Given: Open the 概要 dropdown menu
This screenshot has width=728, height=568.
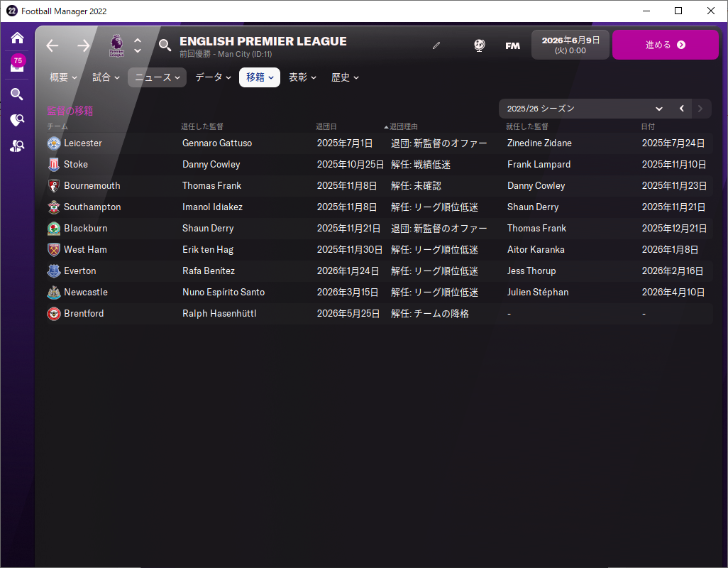Looking at the screenshot, I should pyautogui.click(x=63, y=77).
